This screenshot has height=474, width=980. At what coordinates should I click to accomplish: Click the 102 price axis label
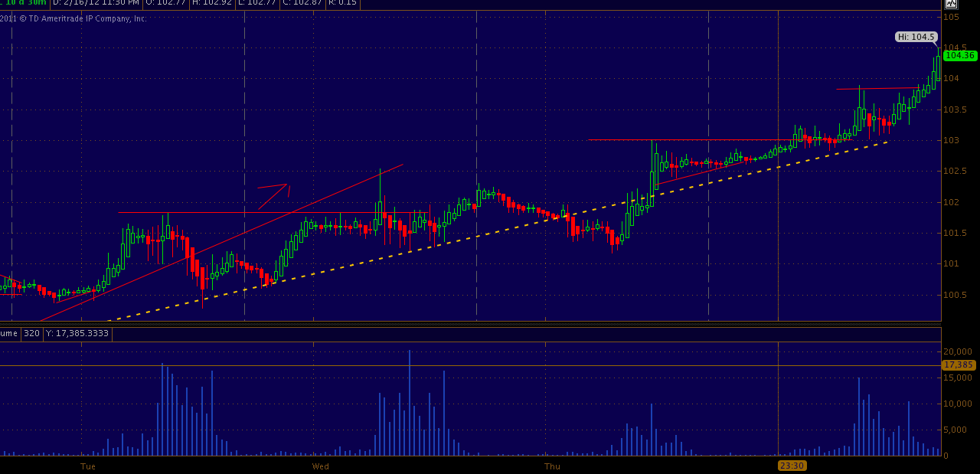(951, 202)
